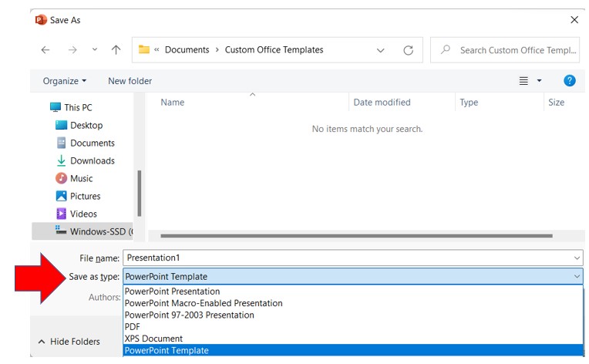Click the search magnifier icon

coord(446,49)
